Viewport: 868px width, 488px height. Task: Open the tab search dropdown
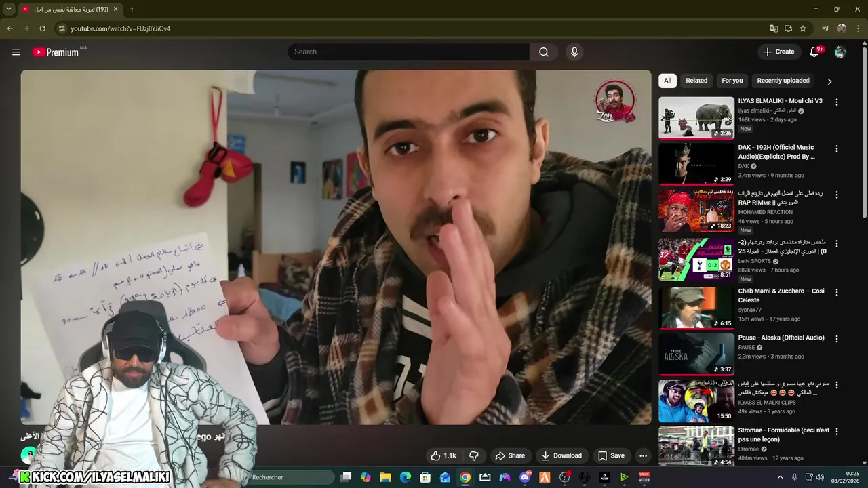9,9
